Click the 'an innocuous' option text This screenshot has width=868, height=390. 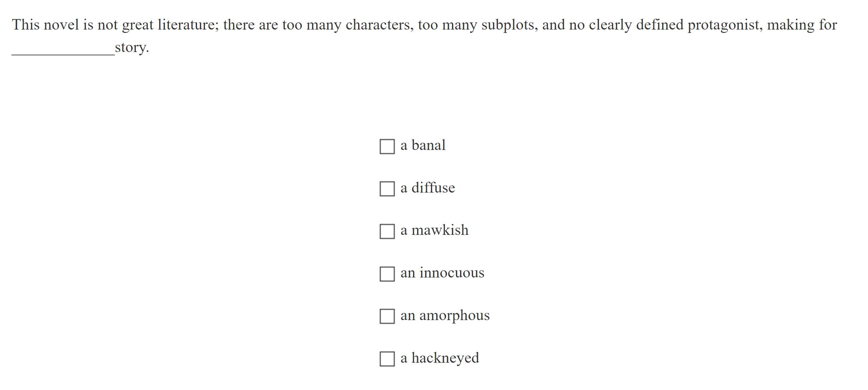[442, 273]
